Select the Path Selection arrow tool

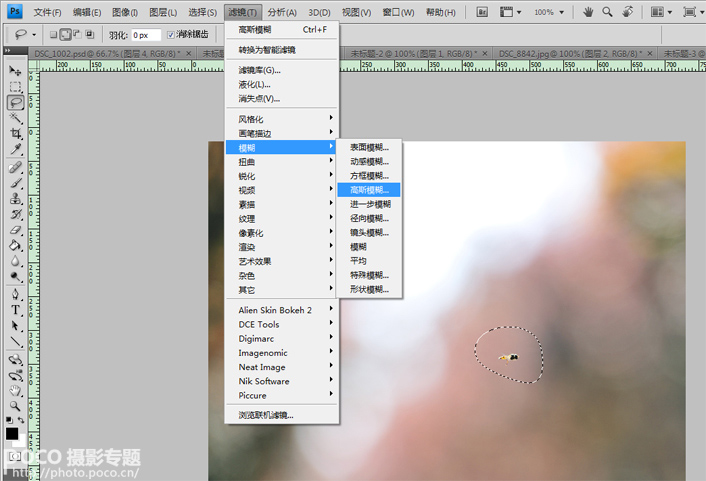15,326
